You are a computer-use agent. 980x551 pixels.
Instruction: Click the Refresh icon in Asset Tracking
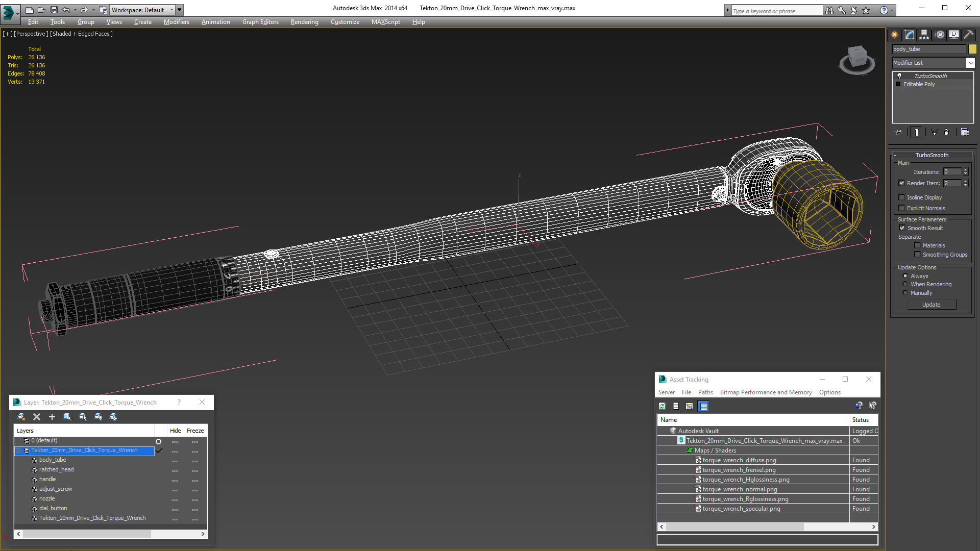click(662, 406)
